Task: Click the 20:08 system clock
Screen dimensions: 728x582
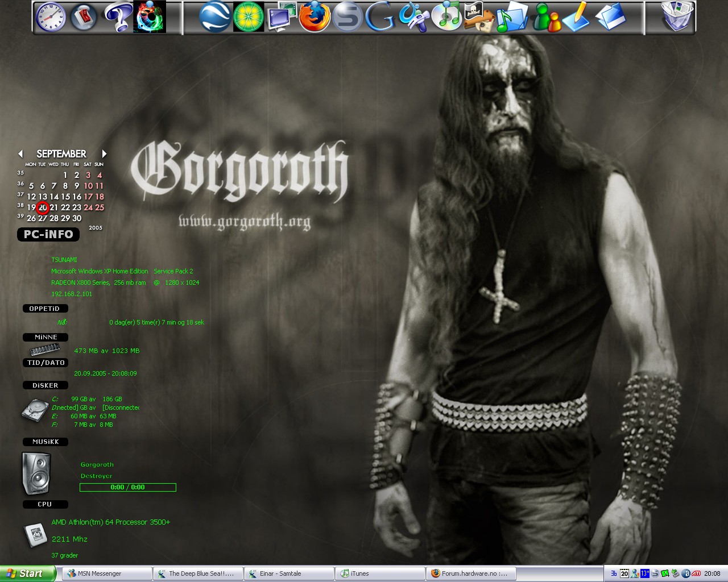Action: (712, 573)
